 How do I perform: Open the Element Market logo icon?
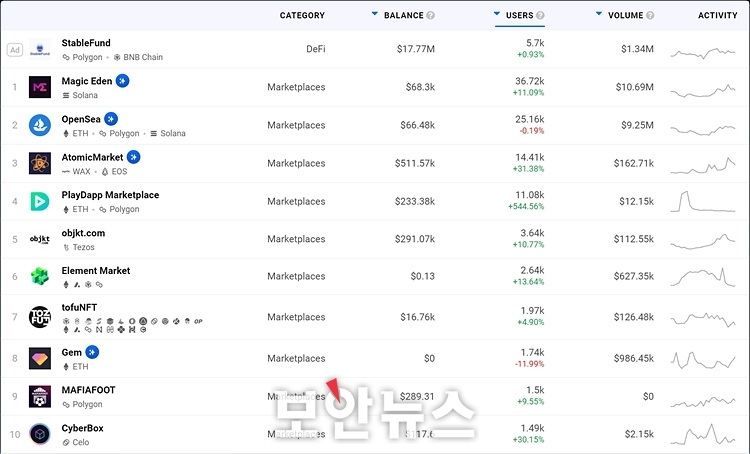(40, 276)
